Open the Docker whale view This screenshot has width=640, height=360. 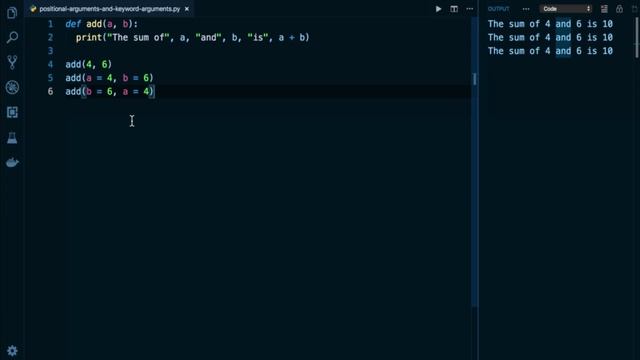[x=12, y=162]
